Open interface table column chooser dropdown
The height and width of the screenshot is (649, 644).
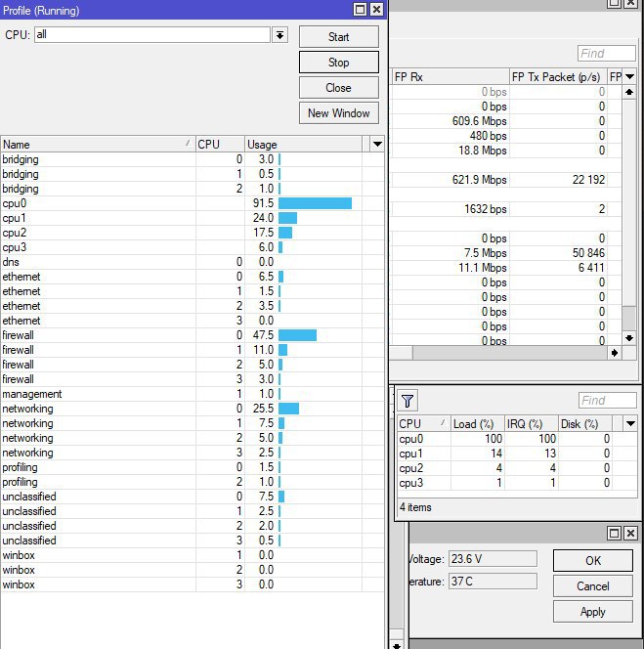(x=629, y=76)
